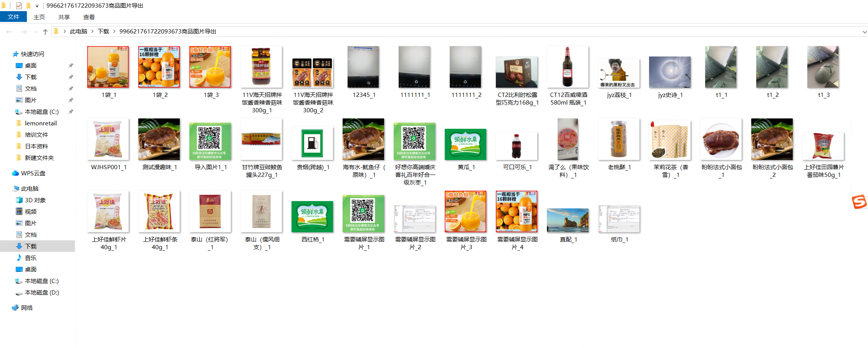Select the 1袋_3 image thumbnail

click(210, 67)
